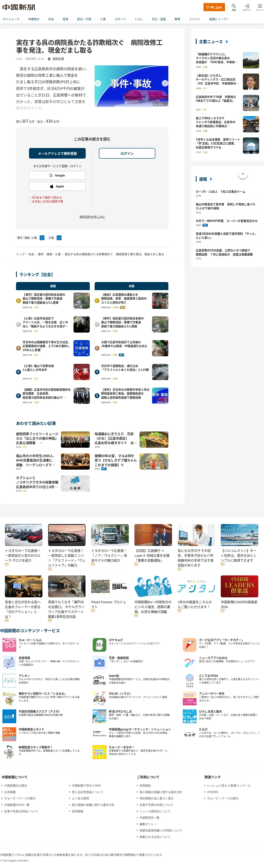The width and height of the screenshot is (264, 868).
Task: Open the ポケちゅピ app icon thumbnail
Action: click(x=100, y=645)
